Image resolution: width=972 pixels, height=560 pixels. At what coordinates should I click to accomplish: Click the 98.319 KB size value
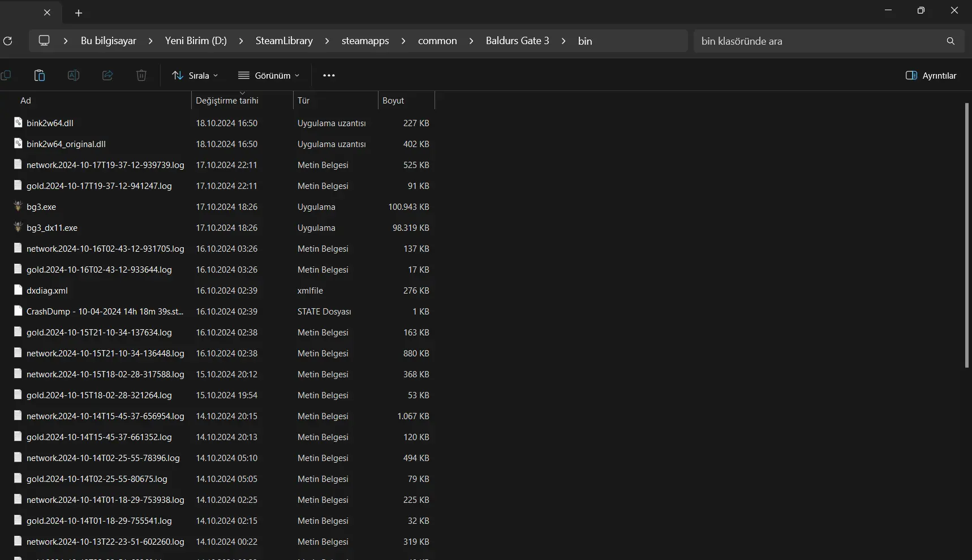pyautogui.click(x=411, y=227)
